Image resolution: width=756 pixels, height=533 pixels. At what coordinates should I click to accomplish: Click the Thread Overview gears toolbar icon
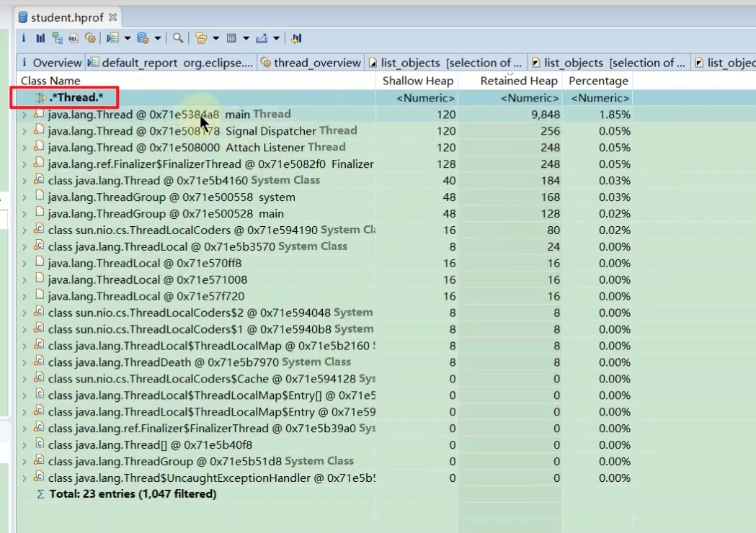click(x=90, y=38)
